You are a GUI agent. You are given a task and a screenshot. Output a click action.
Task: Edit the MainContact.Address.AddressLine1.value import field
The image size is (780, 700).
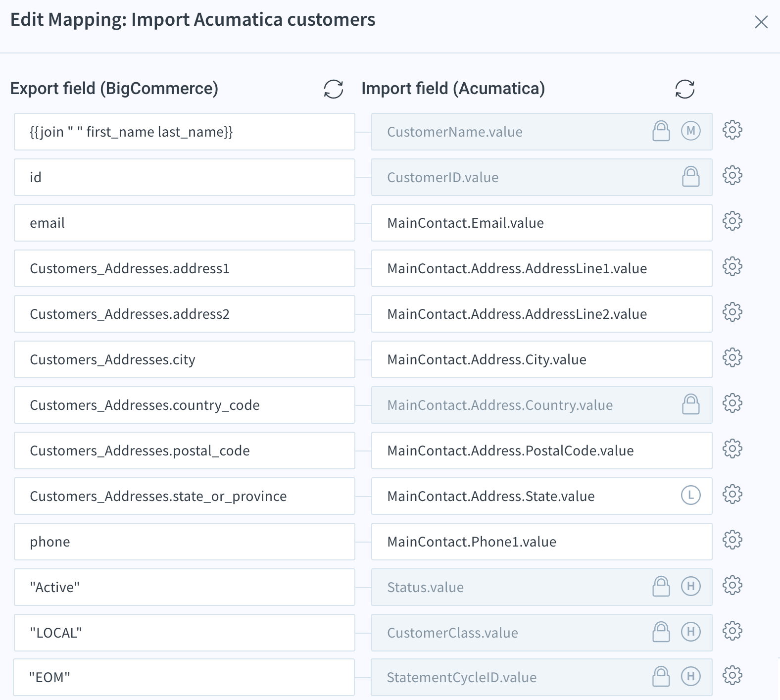coord(542,268)
